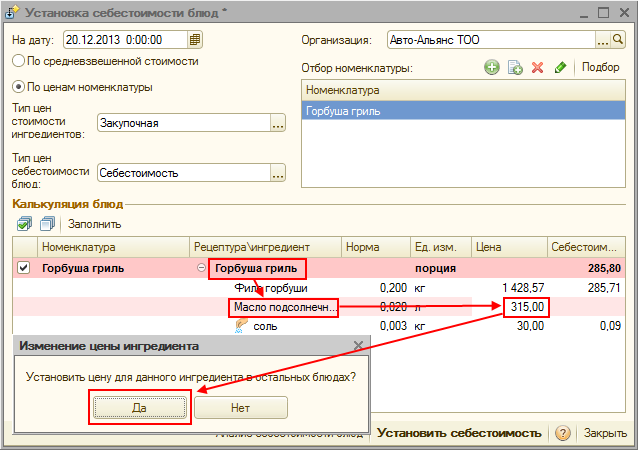Viewport: 638px width, 450px height.
Task: Click the Нет button in the dialog
Action: click(x=240, y=407)
